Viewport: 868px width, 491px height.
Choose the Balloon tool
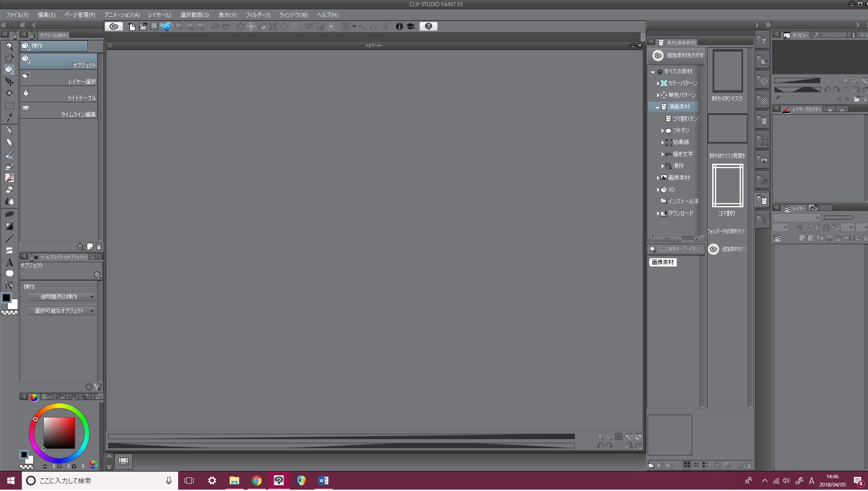click(9, 274)
